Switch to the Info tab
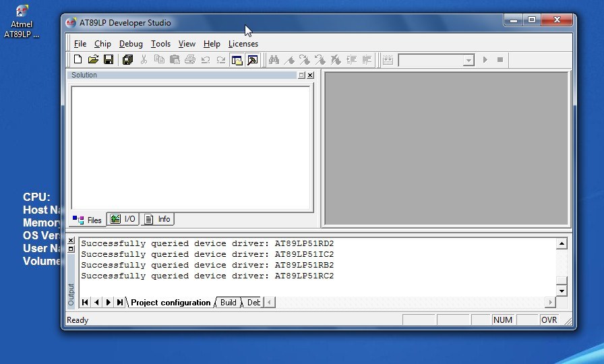This screenshot has width=604, height=364. tap(158, 219)
